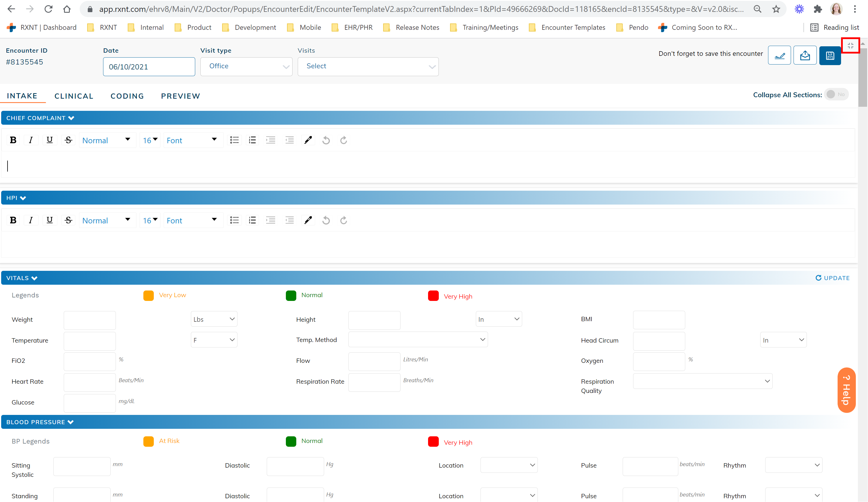The image size is (868, 502).
Task: Undo in the HPI editor
Action: [x=326, y=220]
